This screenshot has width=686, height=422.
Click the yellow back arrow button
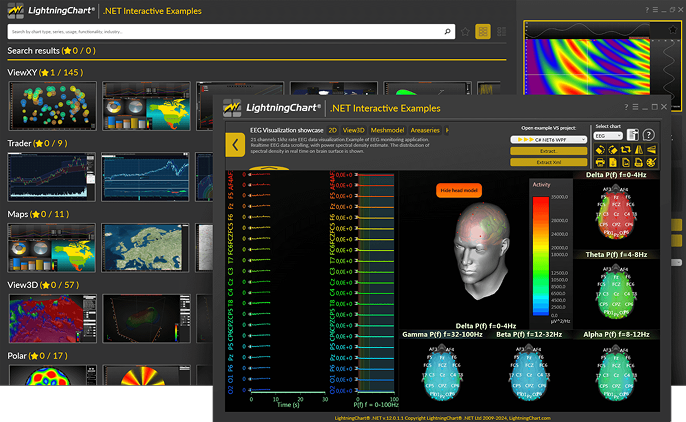click(234, 145)
